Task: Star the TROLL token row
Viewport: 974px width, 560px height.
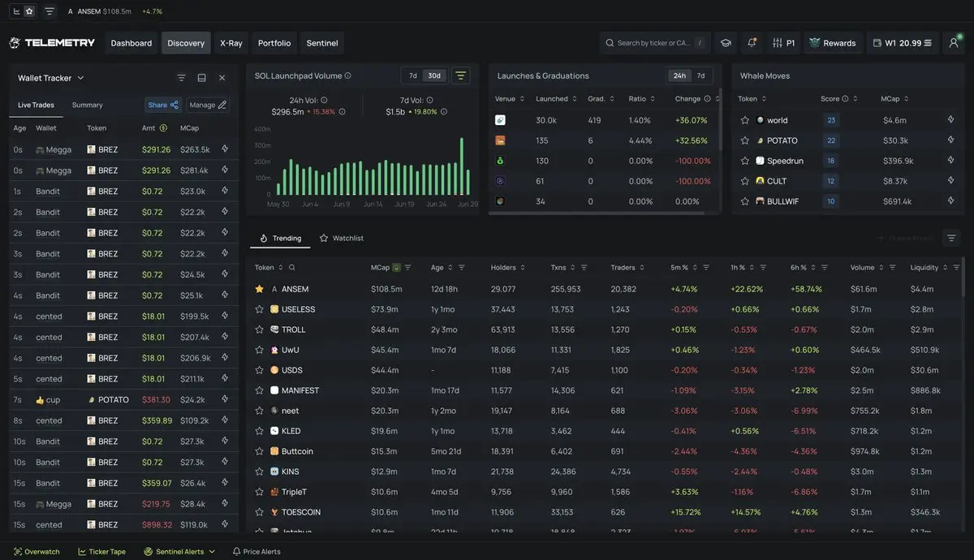Action: coord(260,330)
